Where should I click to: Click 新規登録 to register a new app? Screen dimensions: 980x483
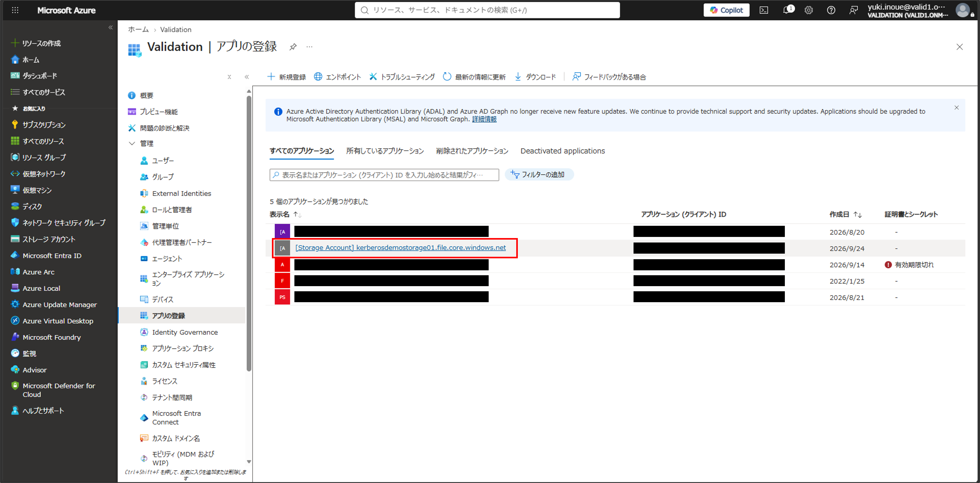[x=286, y=77]
